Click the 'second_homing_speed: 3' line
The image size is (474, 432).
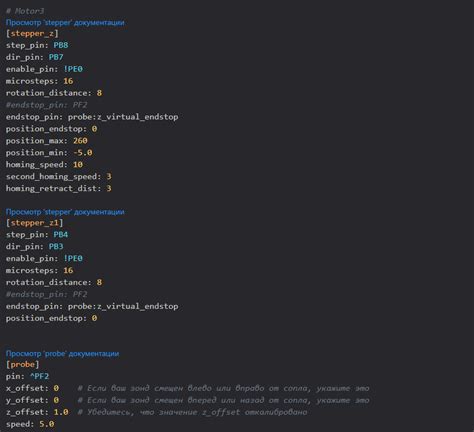[x=58, y=176]
